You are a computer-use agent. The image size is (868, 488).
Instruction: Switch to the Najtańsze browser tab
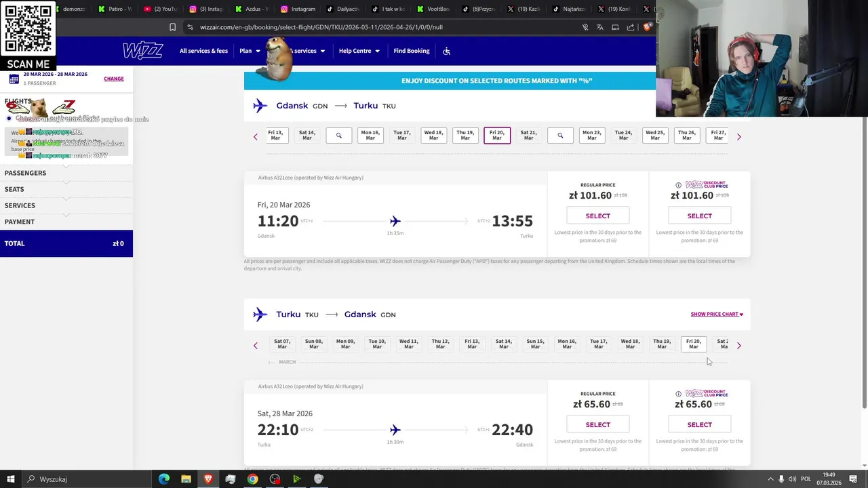[570, 9]
